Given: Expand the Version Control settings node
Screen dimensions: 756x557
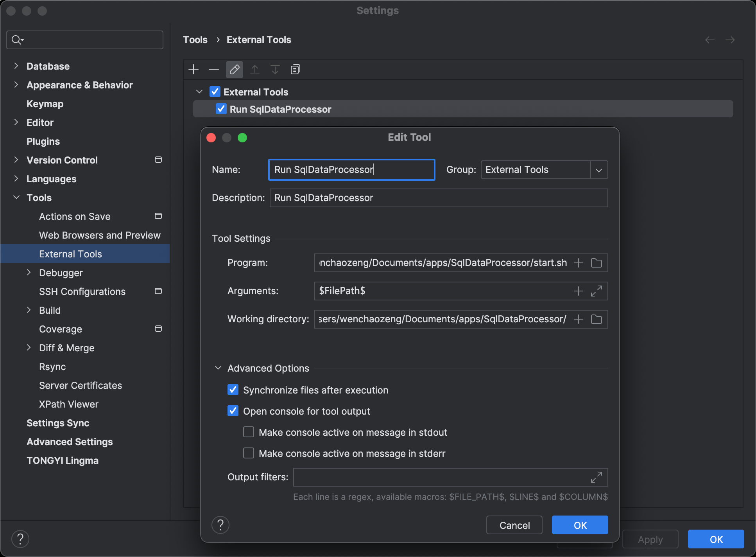Looking at the screenshot, I should coord(16,160).
